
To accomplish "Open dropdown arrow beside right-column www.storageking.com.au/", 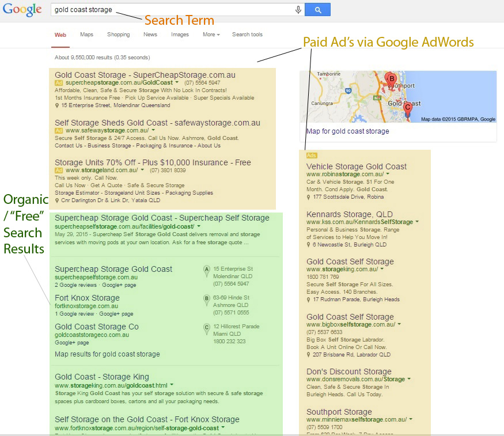I will 382,269.
